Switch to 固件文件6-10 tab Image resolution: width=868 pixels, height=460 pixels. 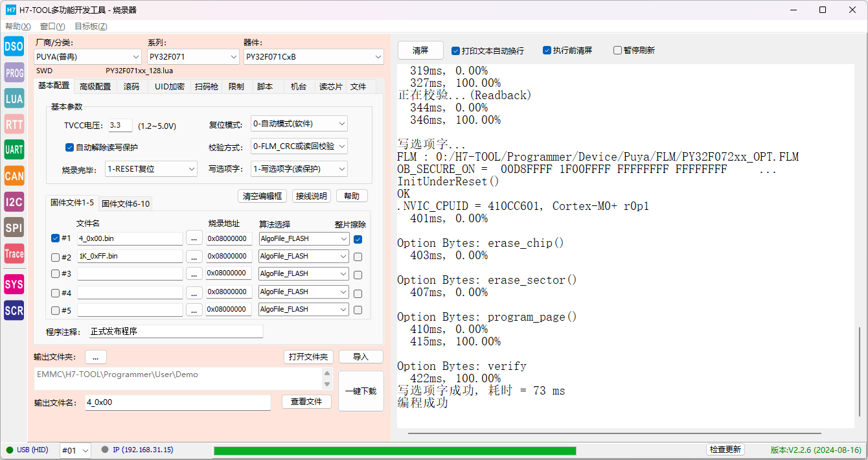click(126, 203)
